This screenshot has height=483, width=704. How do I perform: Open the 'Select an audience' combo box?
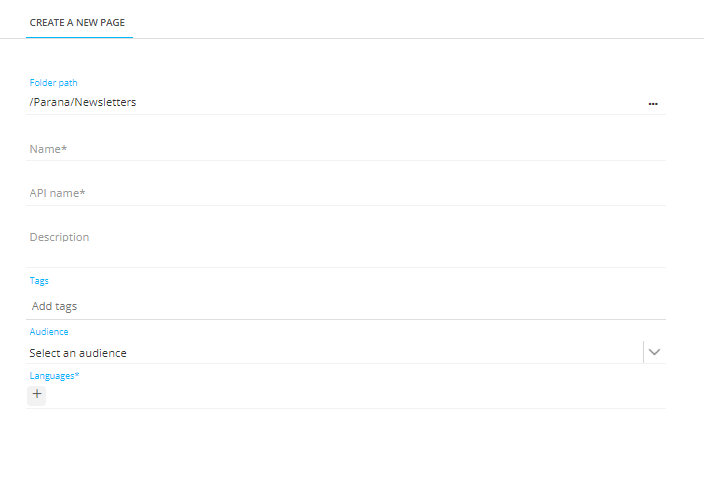(330, 353)
